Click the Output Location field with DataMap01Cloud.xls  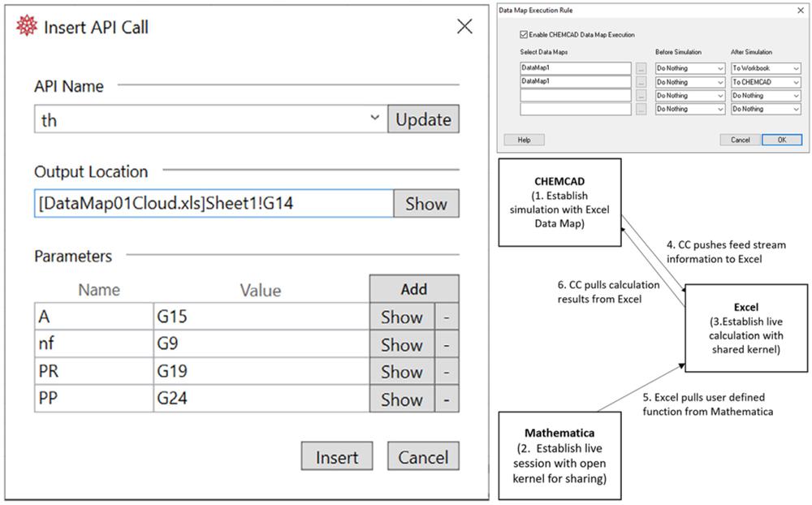pos(214,203)
